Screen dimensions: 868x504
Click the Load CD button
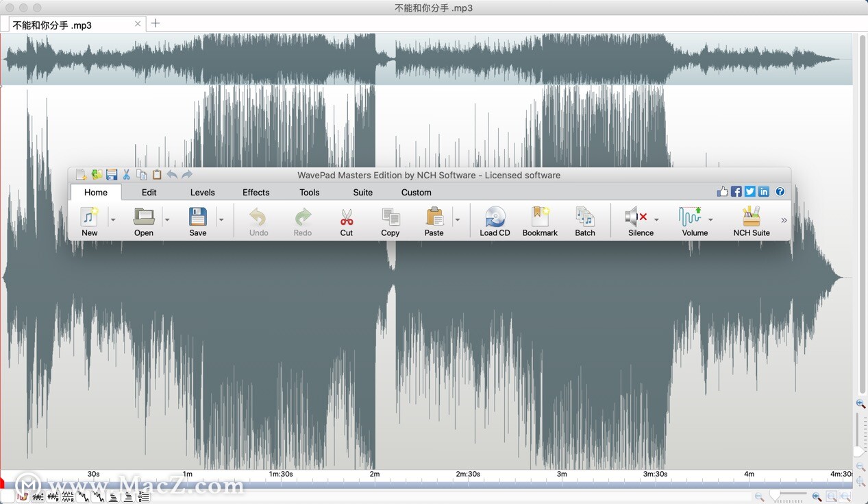pos(495,221)
